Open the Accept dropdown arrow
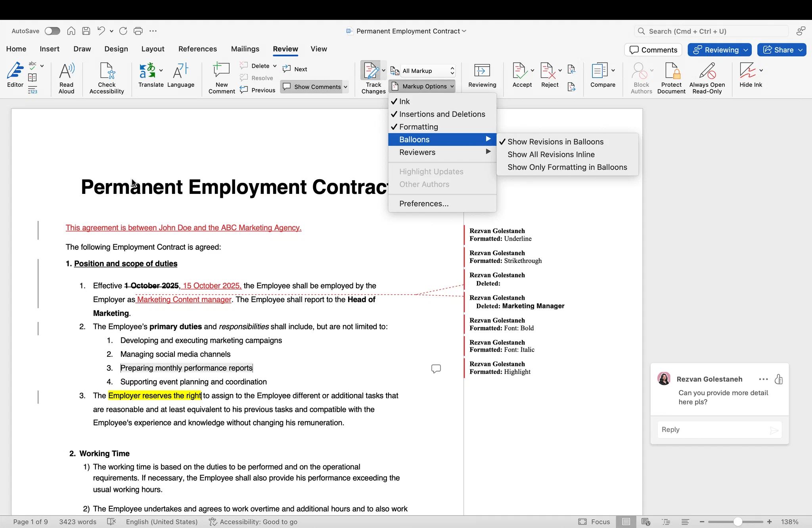The width and height of the screenshot is (812, 528). pyautogui.click(x=532, y=70)
